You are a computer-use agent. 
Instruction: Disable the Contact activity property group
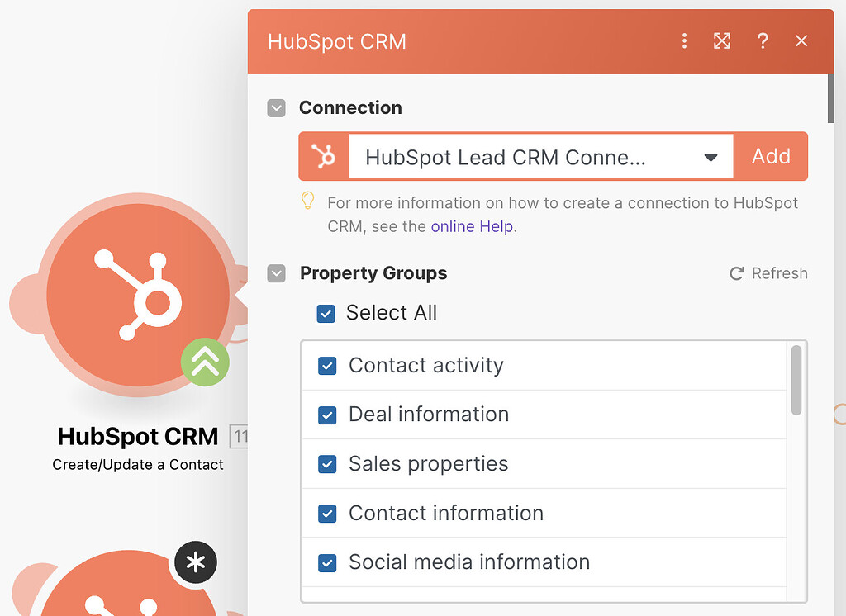[327, 365]
